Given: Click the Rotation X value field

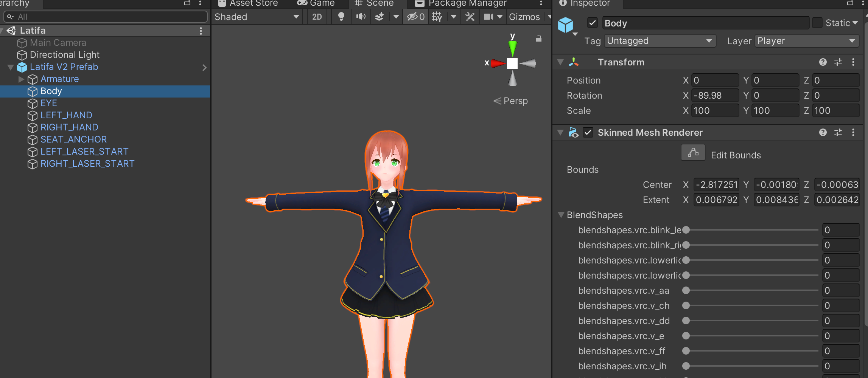Looking at the screenshot, I should (715, 95).
